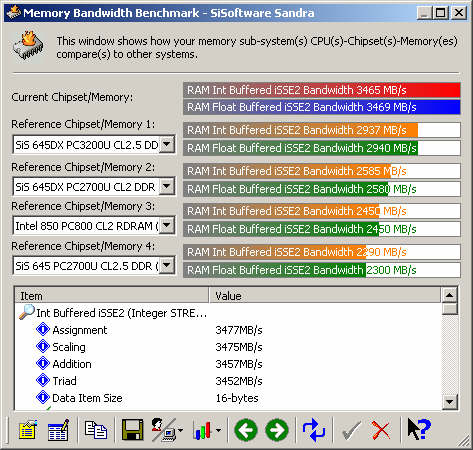
Task: Click the info icon beside Triad
Action: [43, 380]
